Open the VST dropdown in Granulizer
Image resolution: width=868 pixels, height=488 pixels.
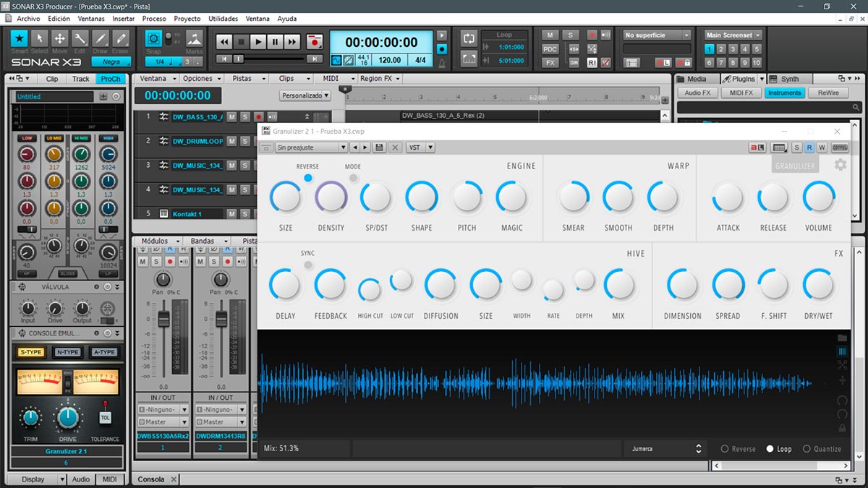420,147
